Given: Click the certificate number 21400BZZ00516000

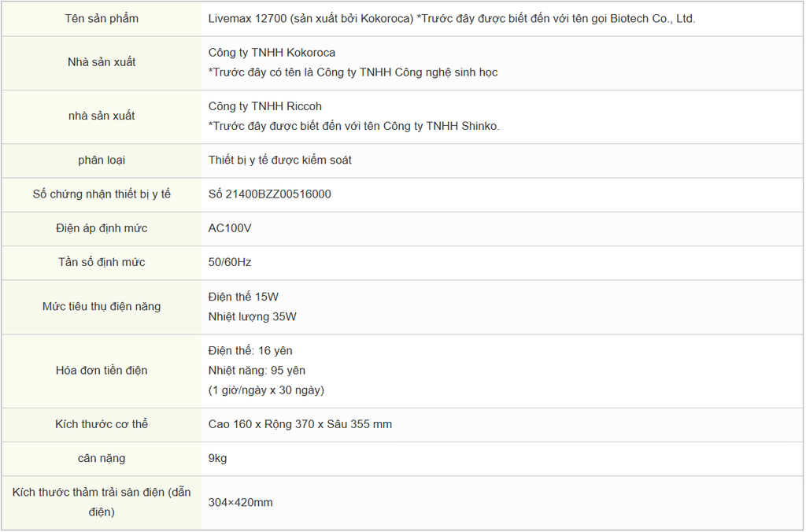Looking at the screenshot, I should [x=270, y=194].
